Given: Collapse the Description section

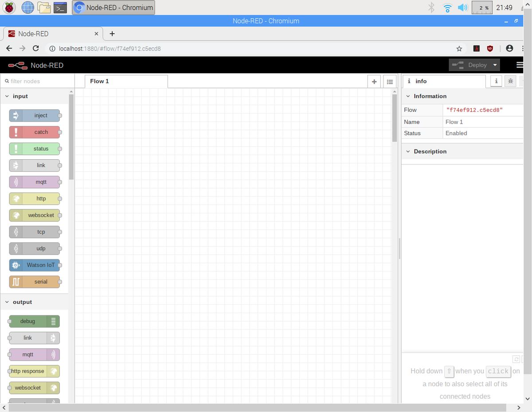Looking at the screenshot, I should [462, 152].
